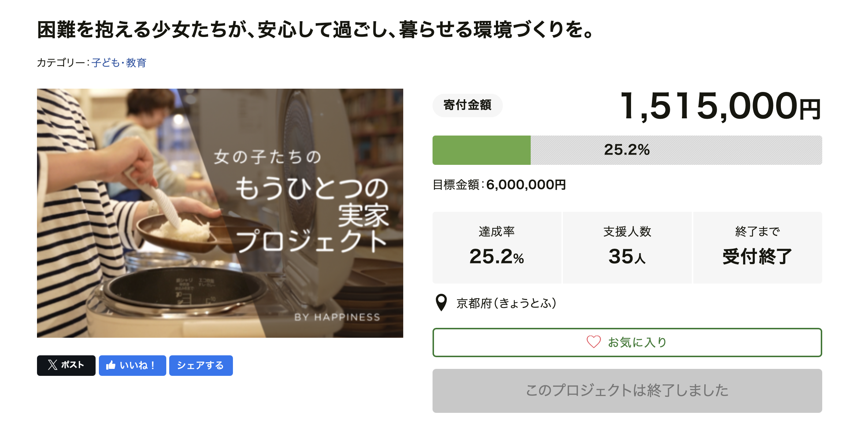The image size is (868, 422).
Task: Click the このプロジェクトは終了しました button
Action: point(627,390)
